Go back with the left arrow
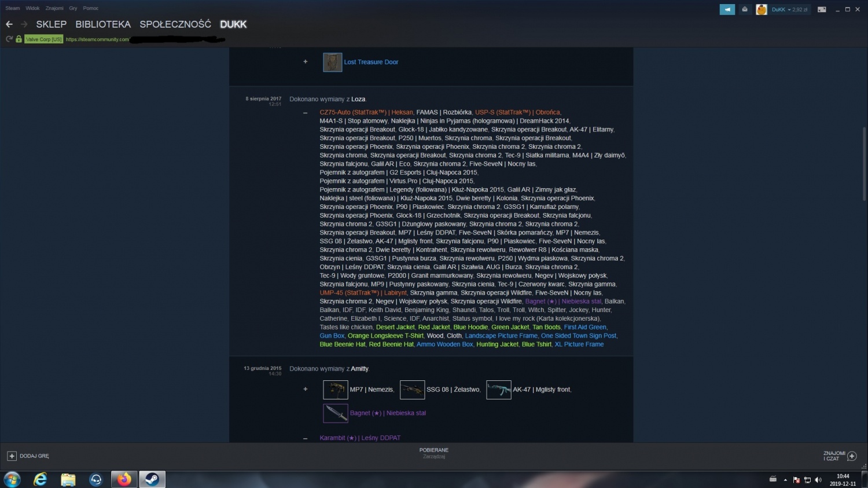 [x=9, y=24]
